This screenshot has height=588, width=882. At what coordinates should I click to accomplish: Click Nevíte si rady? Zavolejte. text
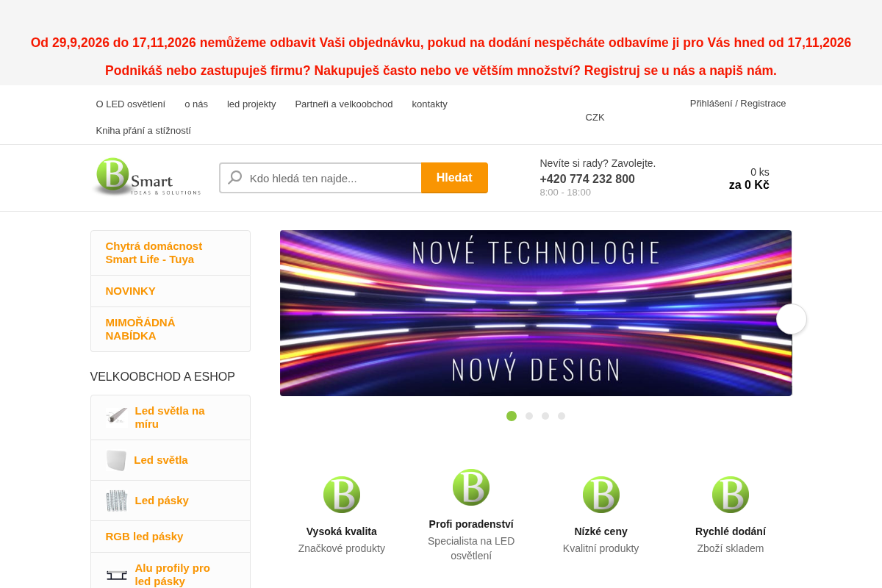(598, 163)
